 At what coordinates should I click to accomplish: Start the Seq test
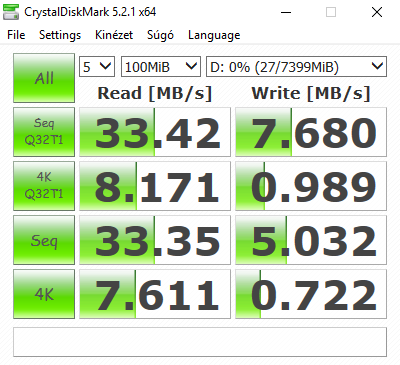tap(44, 240)
